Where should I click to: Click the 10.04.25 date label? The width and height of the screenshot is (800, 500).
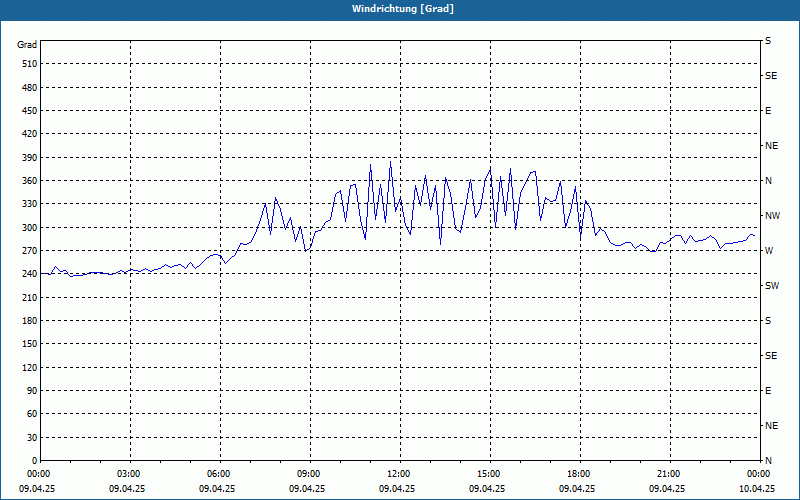tap(756, 489)
